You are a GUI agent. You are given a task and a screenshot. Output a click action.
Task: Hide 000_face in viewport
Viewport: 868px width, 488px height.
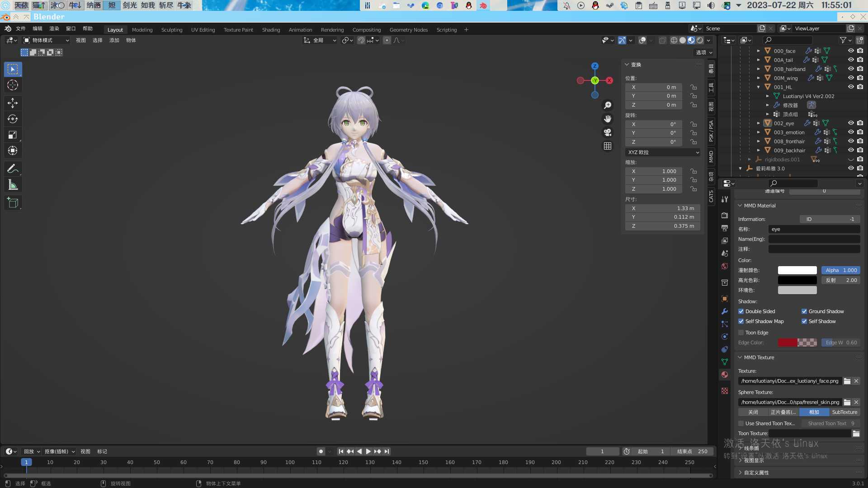tap(851, 51)
